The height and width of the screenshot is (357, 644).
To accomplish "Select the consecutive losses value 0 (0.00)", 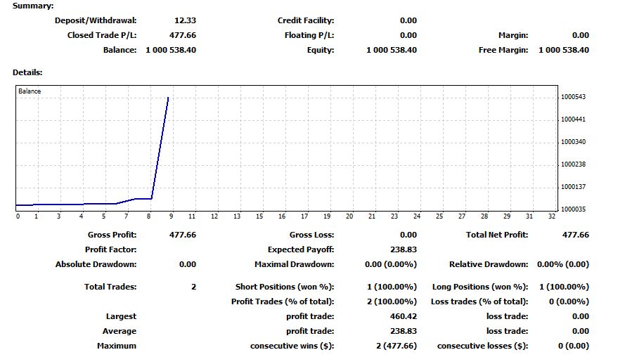I will [x=574, y=346].
